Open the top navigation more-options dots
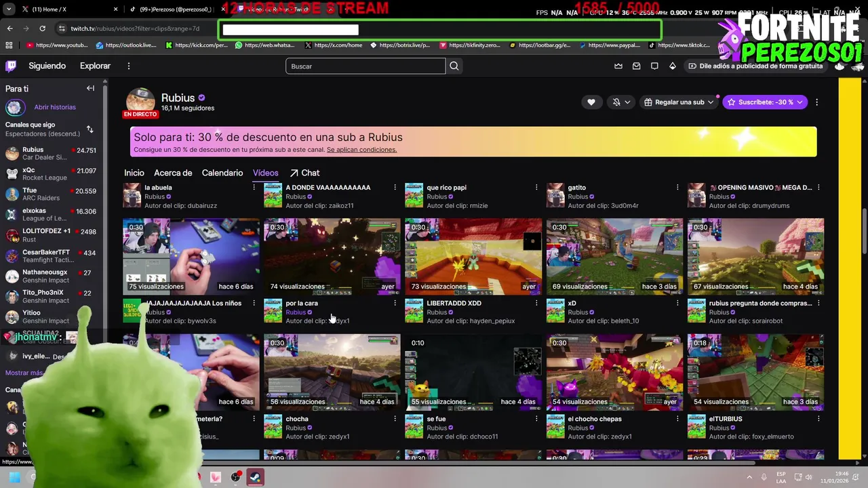 click(x=129, y=66)
